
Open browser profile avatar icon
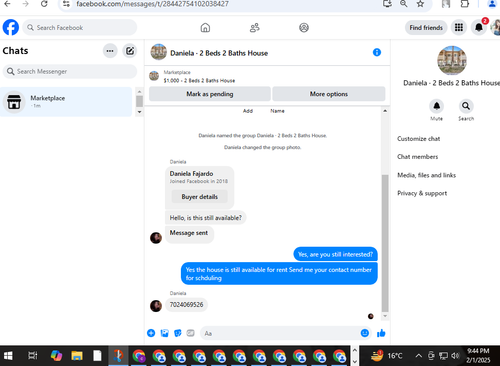pyautogui.click(x=492, y=4)
